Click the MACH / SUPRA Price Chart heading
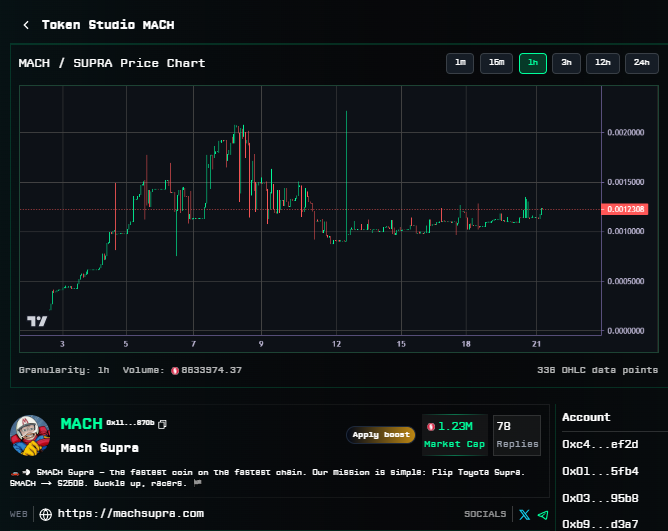The width and height of the screenshot is (668, 531). click(x=112, y=63)
